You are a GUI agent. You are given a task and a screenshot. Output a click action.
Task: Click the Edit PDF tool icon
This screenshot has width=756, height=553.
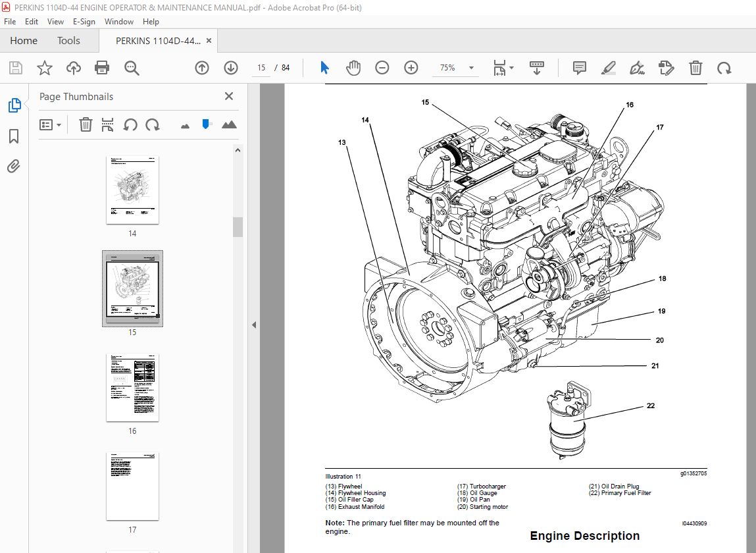(x=667, y=68)
